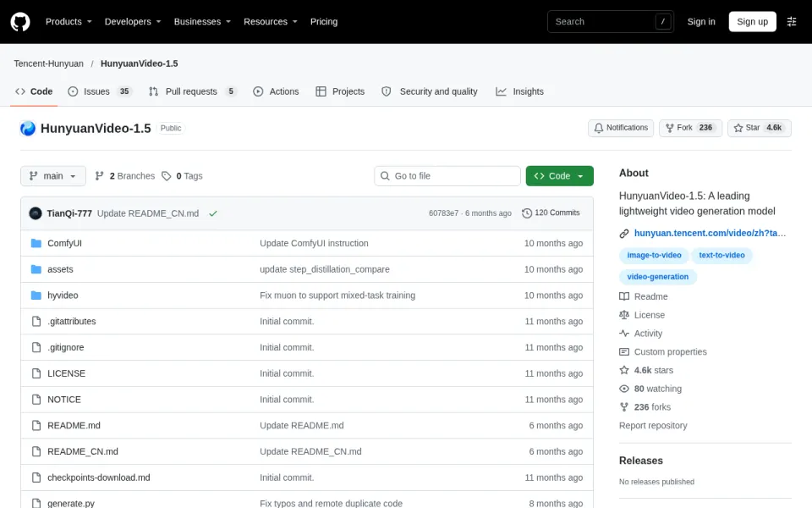The image size is (812, 508).
Task: Open the settings icon beside Sign up
Action: click(x=792, y=22)
